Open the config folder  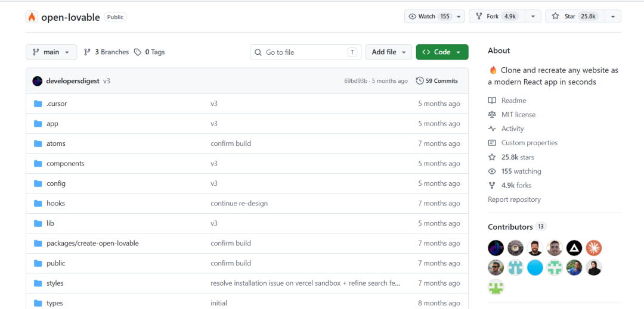[56, 183]
